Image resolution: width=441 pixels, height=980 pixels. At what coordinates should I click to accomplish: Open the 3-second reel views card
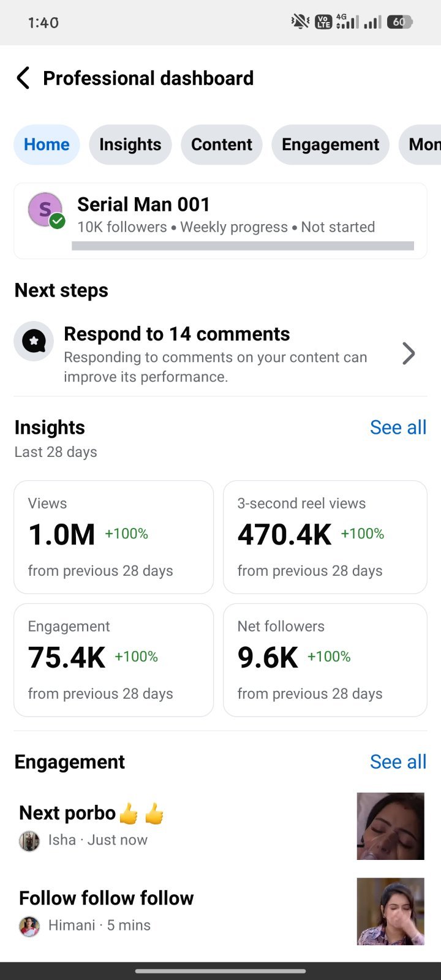(325, 537)
